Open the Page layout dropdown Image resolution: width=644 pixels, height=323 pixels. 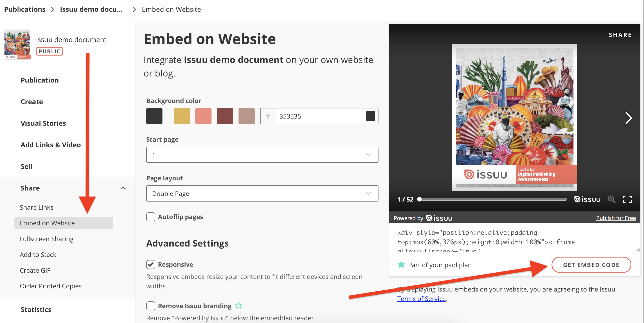[x=262, y=194]
